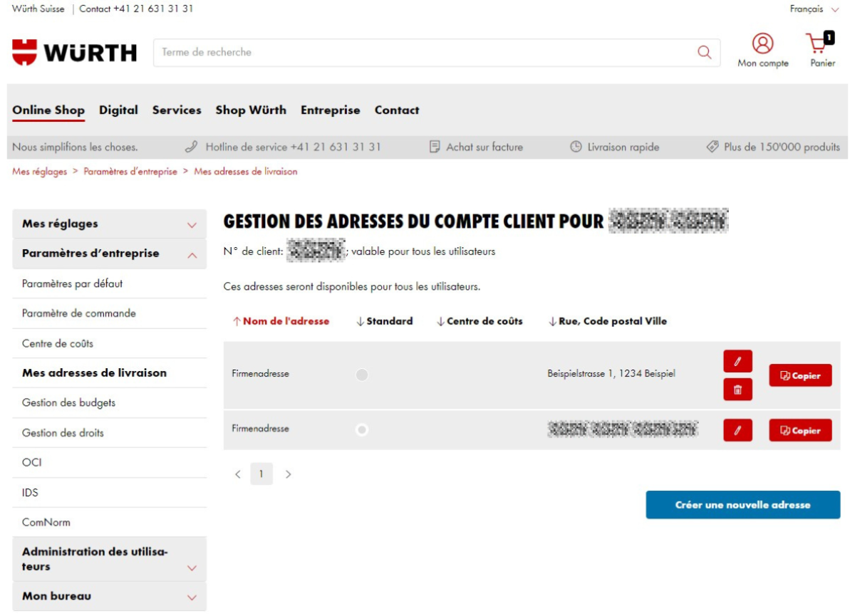Open the Digital menu
The height and width of the screenshot is (616, 855).
point(118,110)
